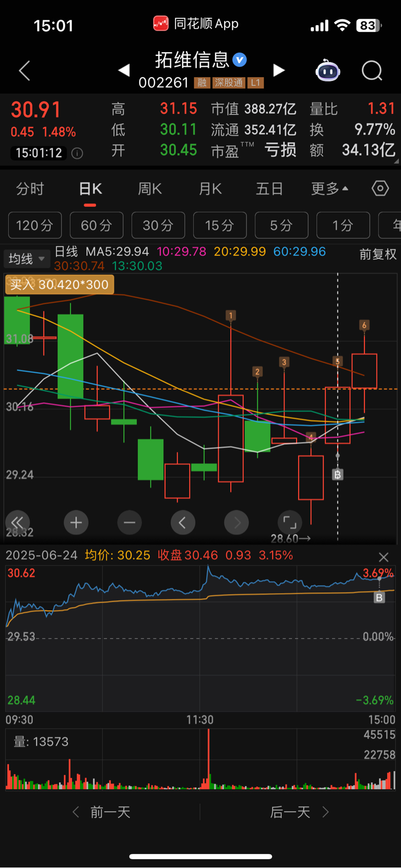Tap the 均价: 30.25 average price text
The image size is (401, 868).
[117, 555]
